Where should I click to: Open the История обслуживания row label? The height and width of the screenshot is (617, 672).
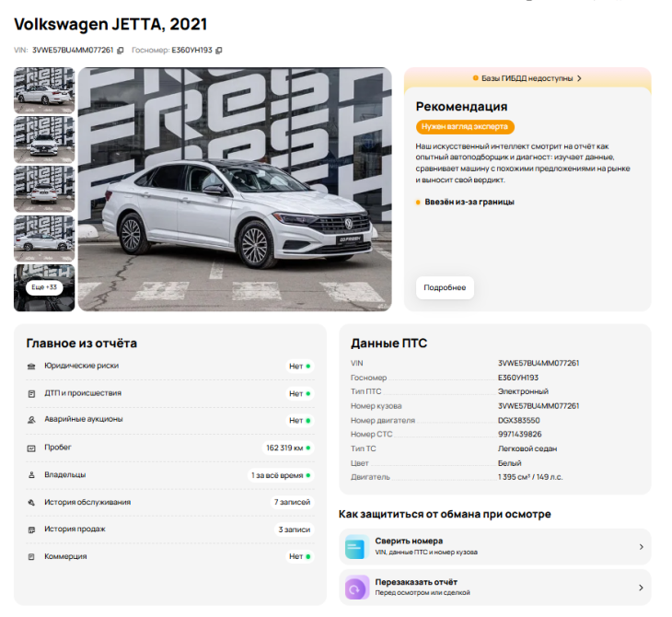(x=87, y=502)
